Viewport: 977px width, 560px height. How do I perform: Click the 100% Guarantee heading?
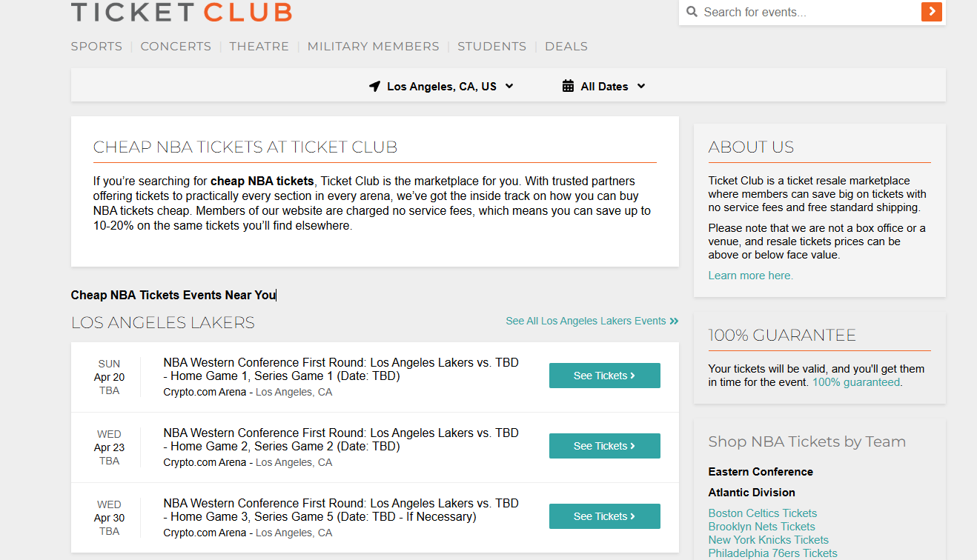click(x=782, y=336)
